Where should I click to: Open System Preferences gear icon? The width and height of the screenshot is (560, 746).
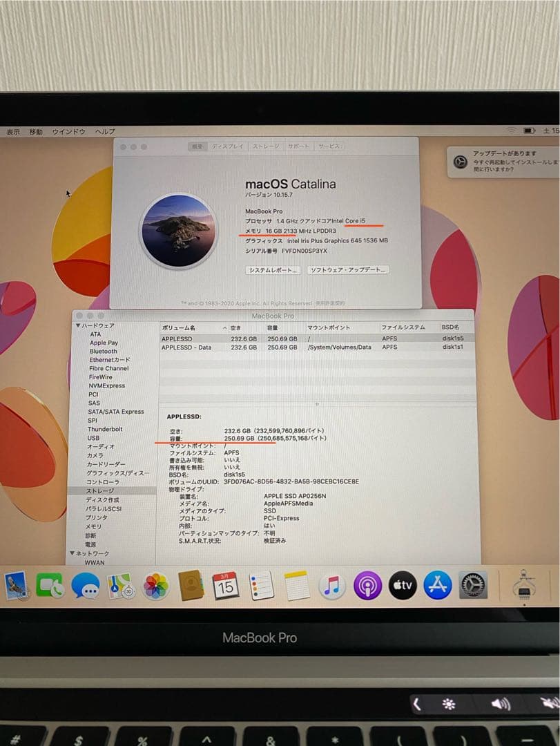(x=473, y=586)
